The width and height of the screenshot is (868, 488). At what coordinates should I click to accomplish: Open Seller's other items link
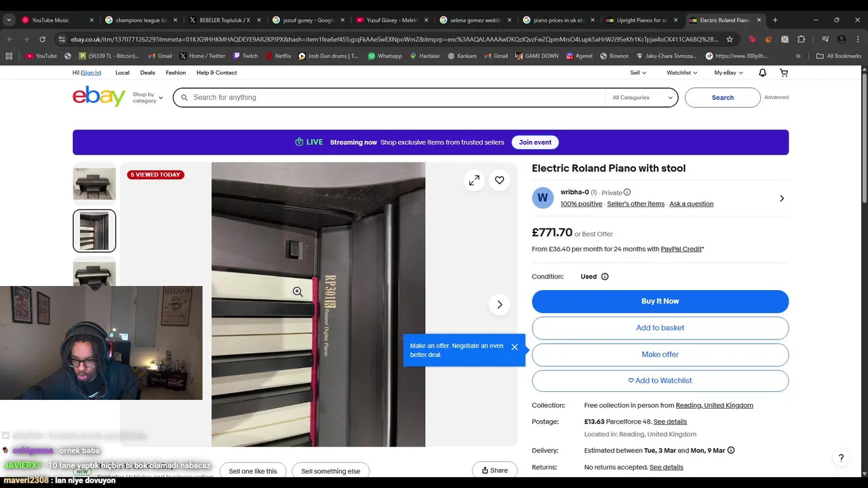[x=635, y=203]
